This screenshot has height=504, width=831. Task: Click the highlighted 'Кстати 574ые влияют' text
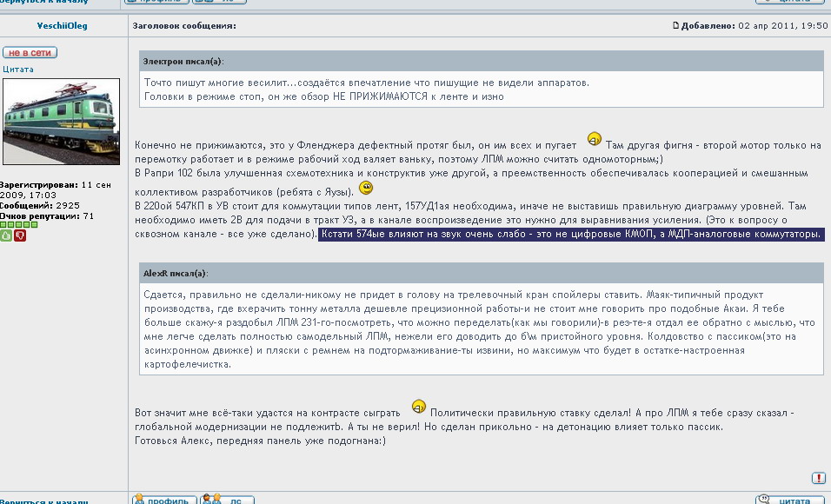(x=571, y=235)
